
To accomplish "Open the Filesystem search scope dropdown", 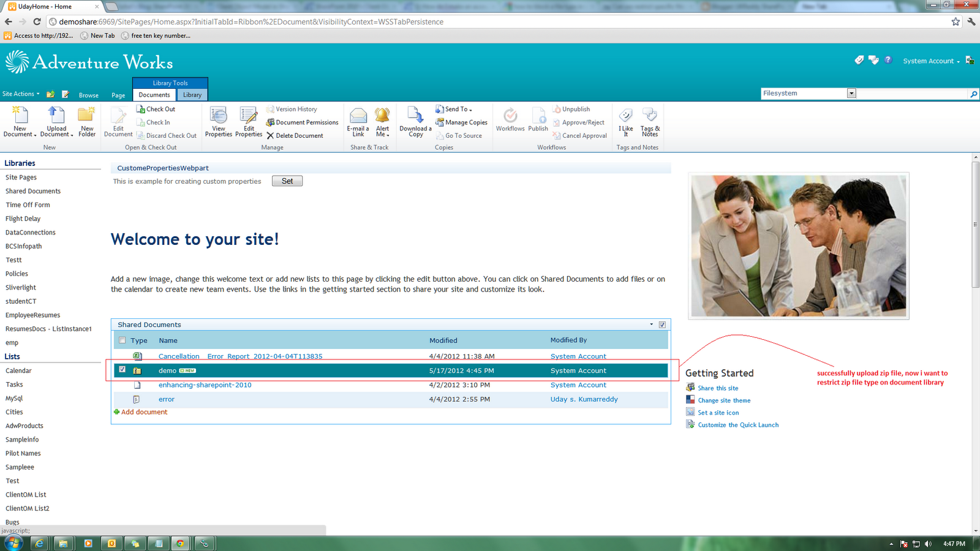I will click(x=851, y=93).
